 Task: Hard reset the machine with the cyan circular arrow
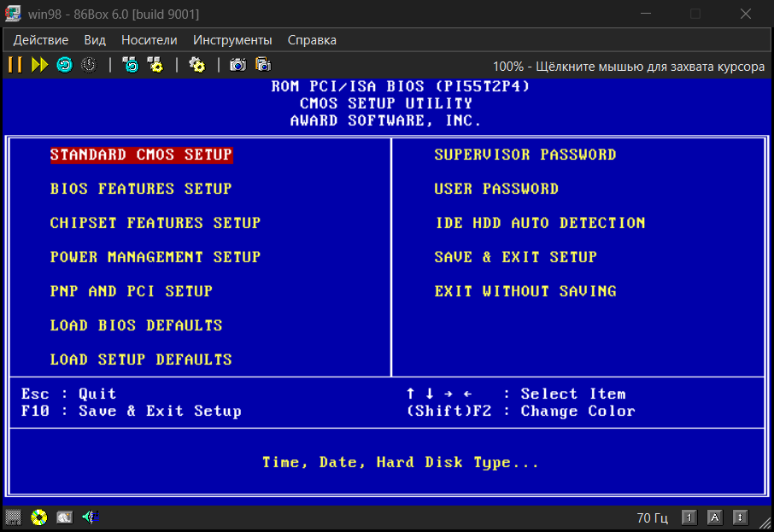click(64, 65)
